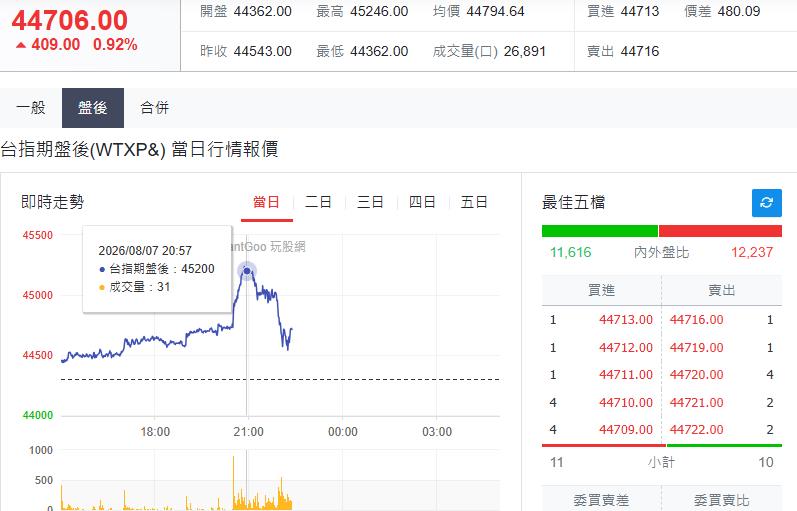Click the green inner-volume ratio bar
The image size is (797, 511).
(x=600, y=231)
